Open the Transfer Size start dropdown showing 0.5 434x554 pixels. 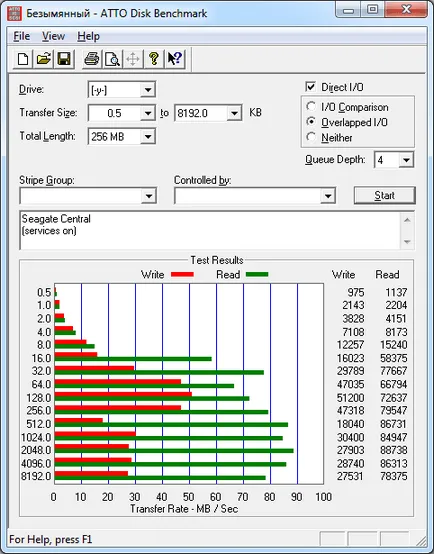coord(148,113)
